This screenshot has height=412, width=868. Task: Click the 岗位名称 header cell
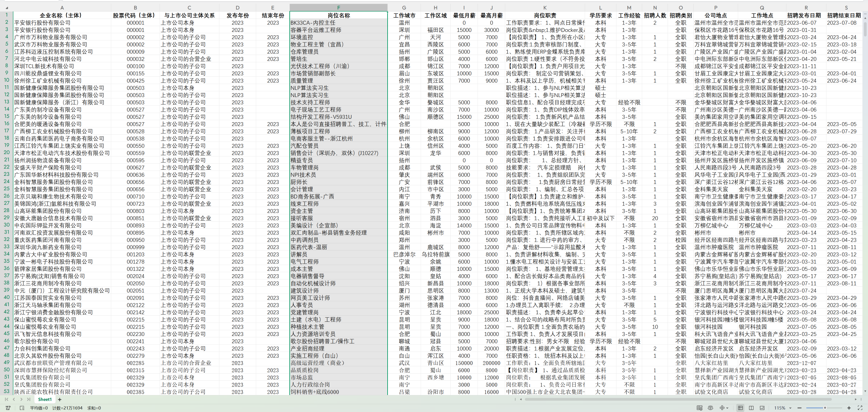338,15
